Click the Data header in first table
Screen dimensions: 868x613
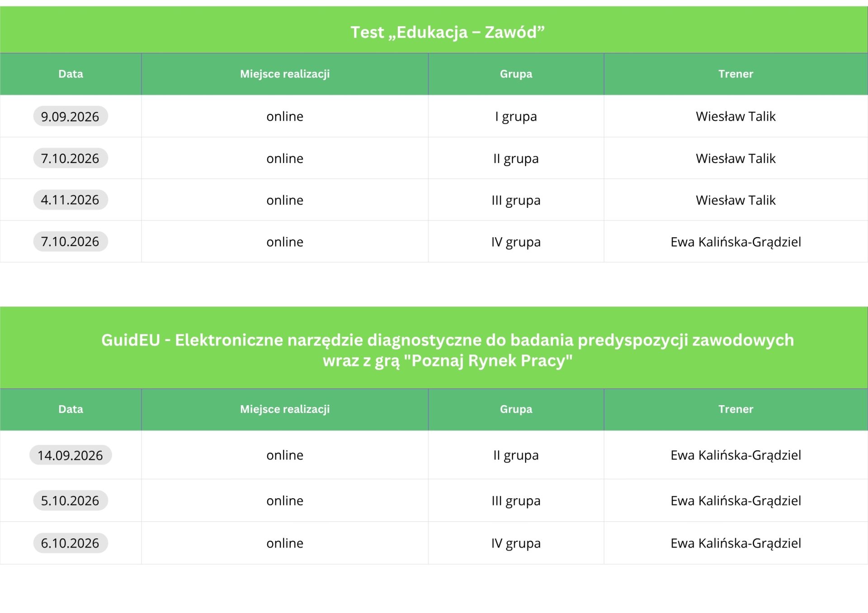coord(71,74)
